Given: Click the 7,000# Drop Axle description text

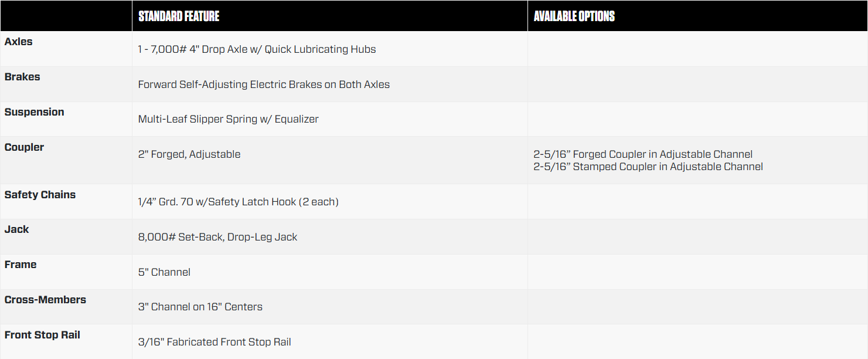Looking at the screenshot, I should coord(257,49).
